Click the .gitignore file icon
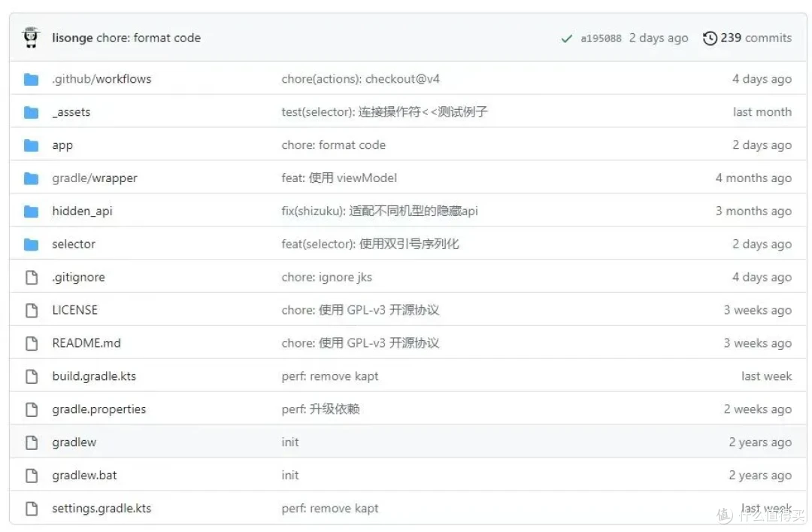The image size is (812, 532). point(32,278)
